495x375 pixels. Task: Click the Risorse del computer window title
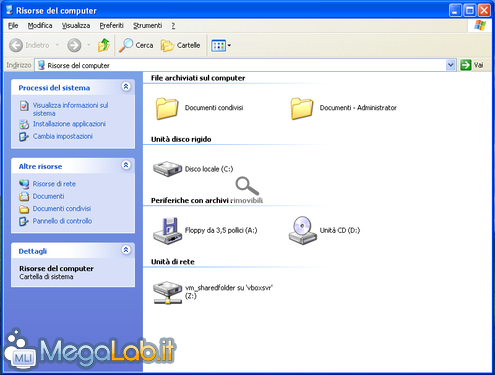coord(56,11)
